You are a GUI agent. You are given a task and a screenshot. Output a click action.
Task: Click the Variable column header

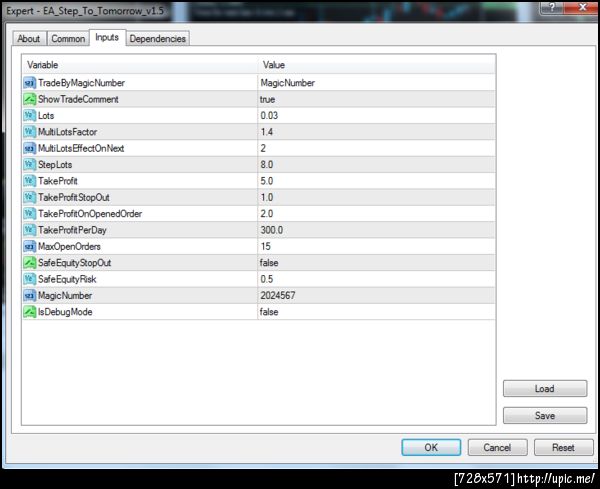tap(140, 65)
